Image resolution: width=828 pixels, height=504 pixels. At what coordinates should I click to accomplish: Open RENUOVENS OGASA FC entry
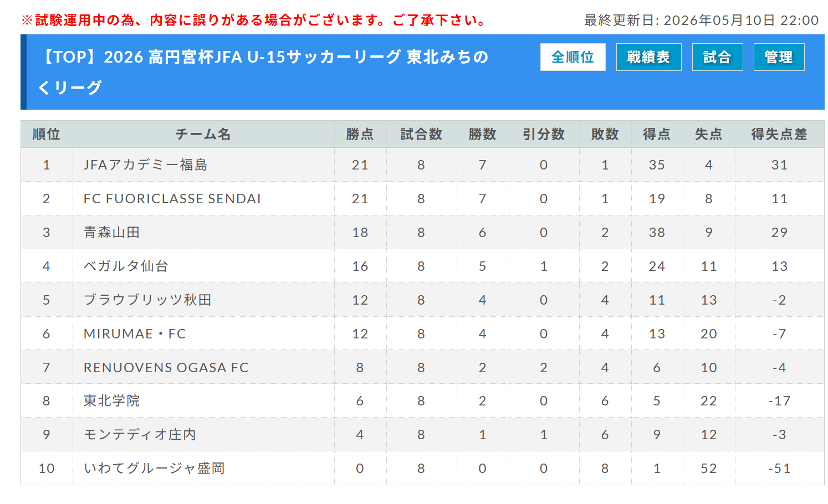[x=166, y=367]
